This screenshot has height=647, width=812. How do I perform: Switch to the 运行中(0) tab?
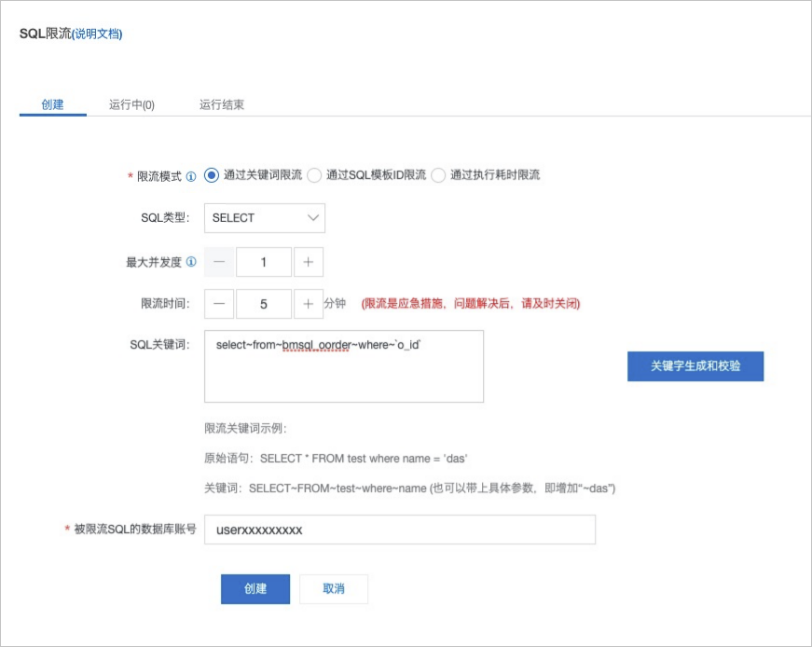coord(131,104)
